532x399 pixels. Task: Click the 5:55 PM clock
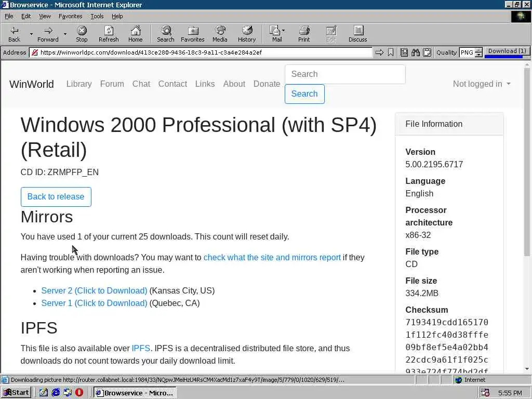pyautogui.click(x=510, y=393)
